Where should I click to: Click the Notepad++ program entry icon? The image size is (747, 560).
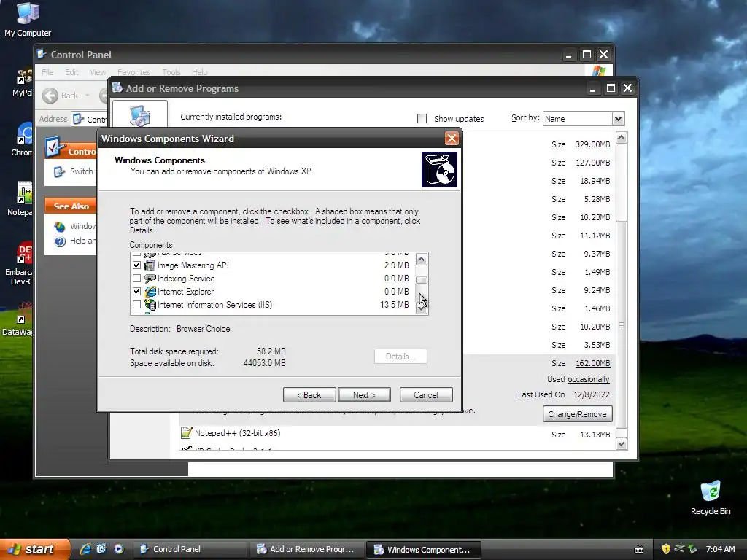pos(186,433)
